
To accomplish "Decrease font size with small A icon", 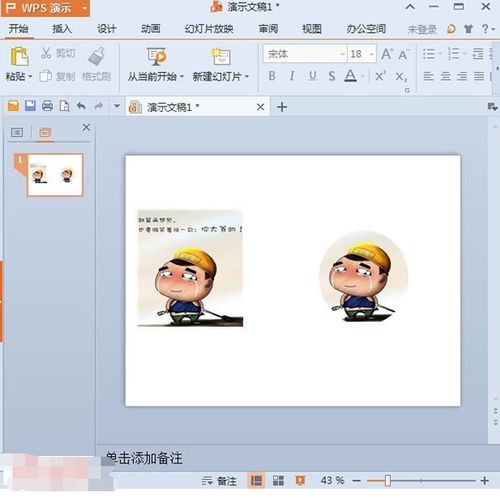I will [x=403, y=55].
